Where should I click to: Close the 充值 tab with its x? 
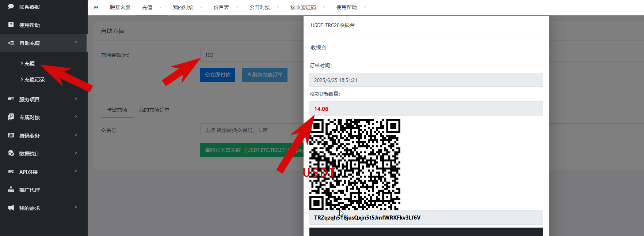pos(160,7)
